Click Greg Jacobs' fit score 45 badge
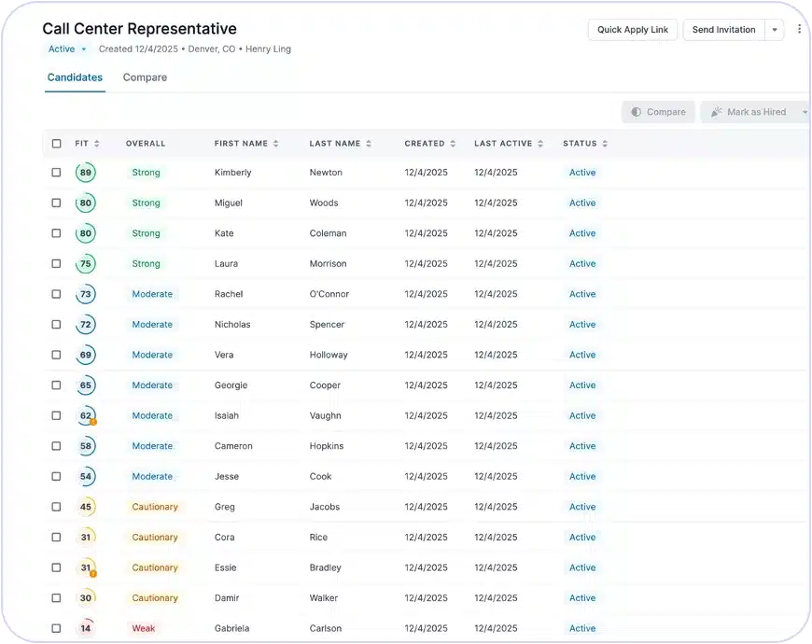The height and width of the screenshot is (644, 812). (86, 507)
